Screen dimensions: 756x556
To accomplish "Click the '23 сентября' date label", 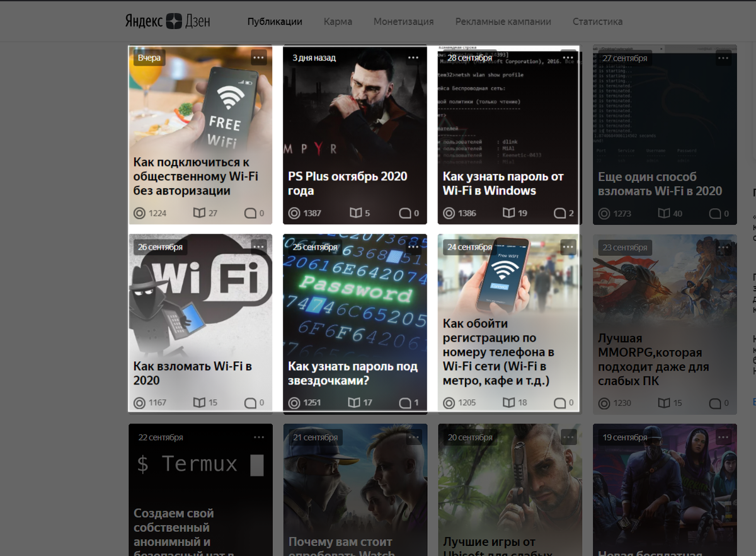I will [x=625, y=248].
